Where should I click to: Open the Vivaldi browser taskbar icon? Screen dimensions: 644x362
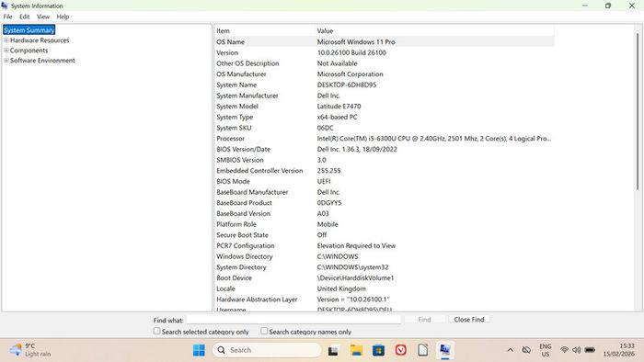coord(400,350)
